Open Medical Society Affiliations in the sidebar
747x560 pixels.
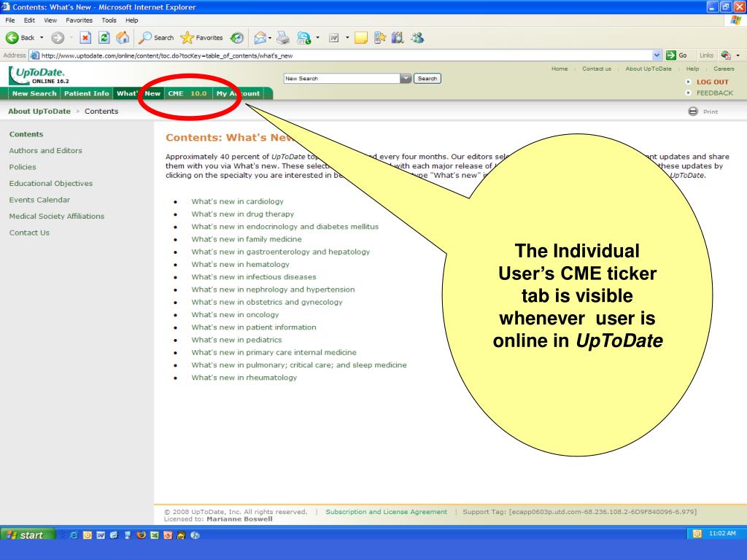coord(56,216)
